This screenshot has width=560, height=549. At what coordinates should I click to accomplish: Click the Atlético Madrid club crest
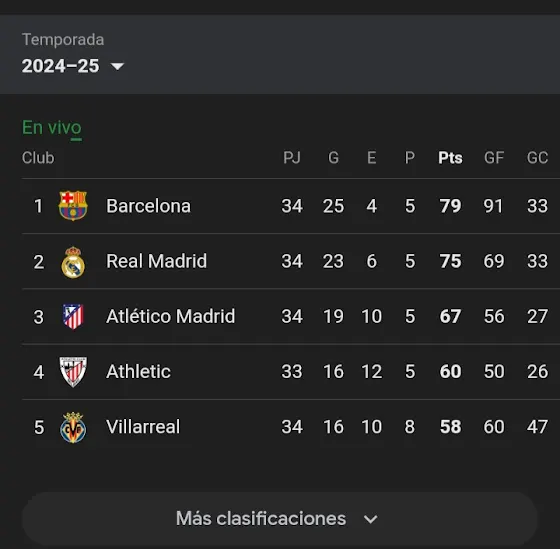[x=73, y=316]
